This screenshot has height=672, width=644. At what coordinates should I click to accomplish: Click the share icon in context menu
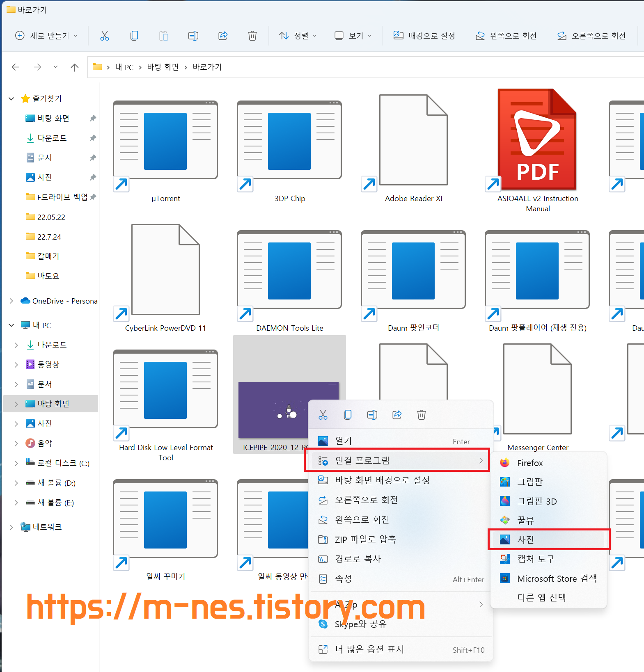coord(397,415)
